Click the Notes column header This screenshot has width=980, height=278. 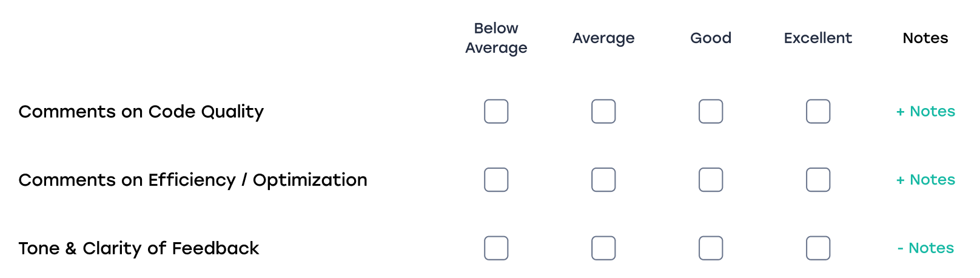[x=925, y=38]
